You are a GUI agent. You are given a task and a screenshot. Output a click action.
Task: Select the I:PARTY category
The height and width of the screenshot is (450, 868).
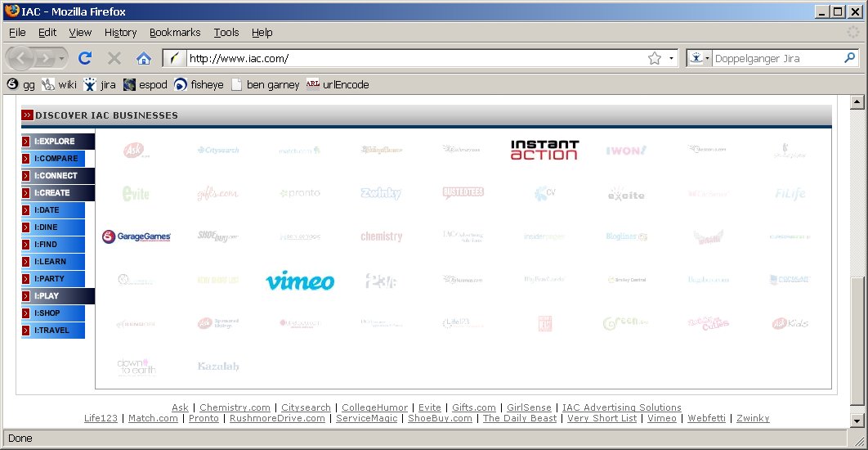tap(53, 279)
